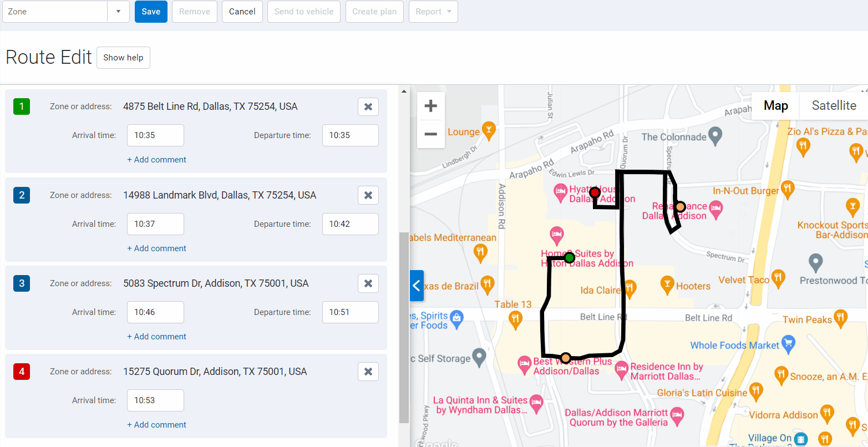Remove the 15275 Quorum Dr stop
Image resolution: width=868 pixels, height=447 pixels.
tap(368, 371)
